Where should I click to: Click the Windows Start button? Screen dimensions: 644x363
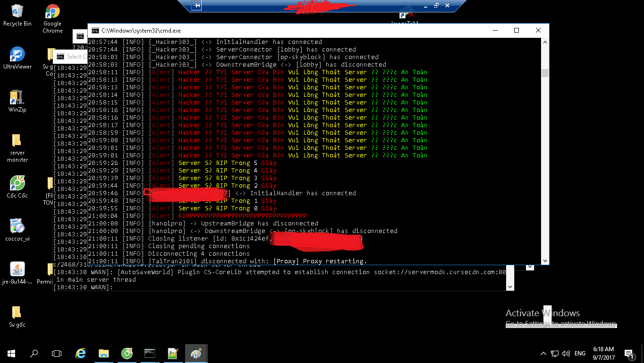pos(11,353)
